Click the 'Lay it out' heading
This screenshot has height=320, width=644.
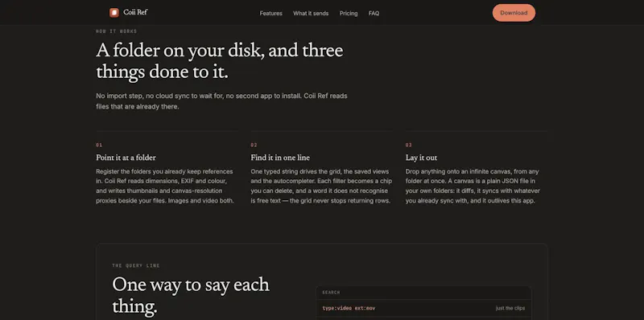[x=421, y=158]
